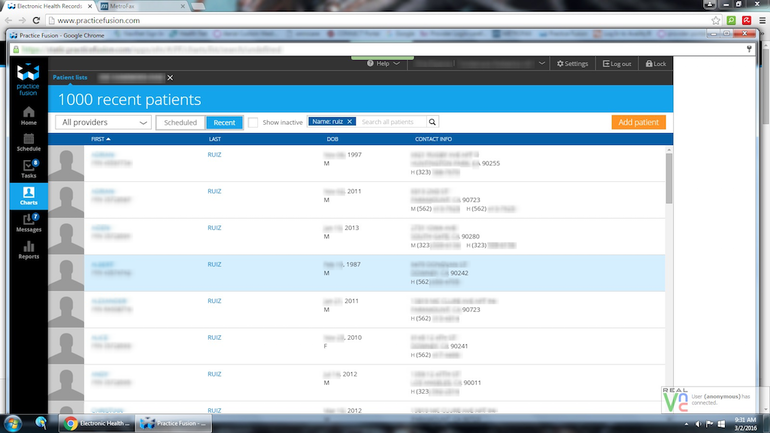This screenshot has width=770, height=433.
Task: Open Charts in the sidebar
Action: (x=28, y=196)
